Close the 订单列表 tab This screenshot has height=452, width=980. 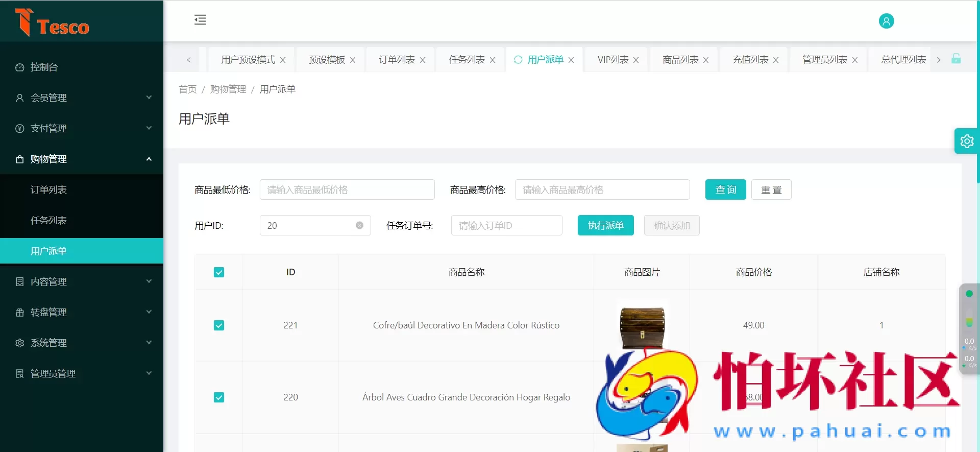423,60
